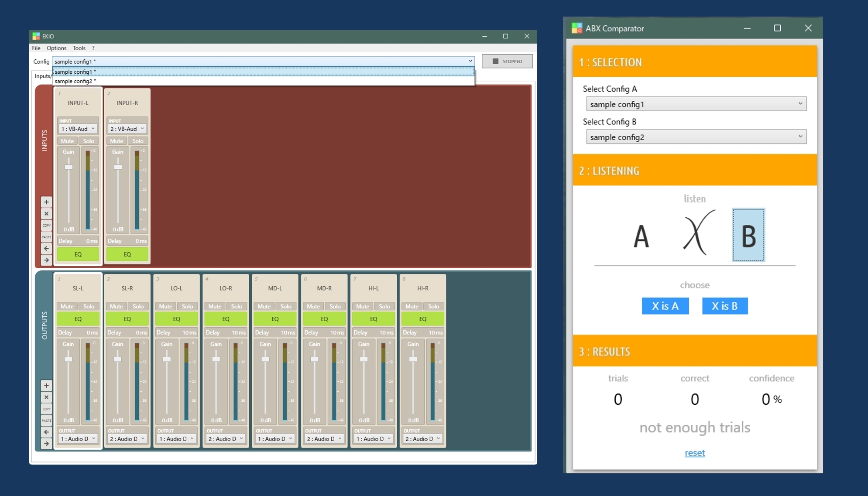The height and width of the screenshot is (496, 868).
Task: Click the INPUT-L gain slider handle
Action: tap(69, 167)
